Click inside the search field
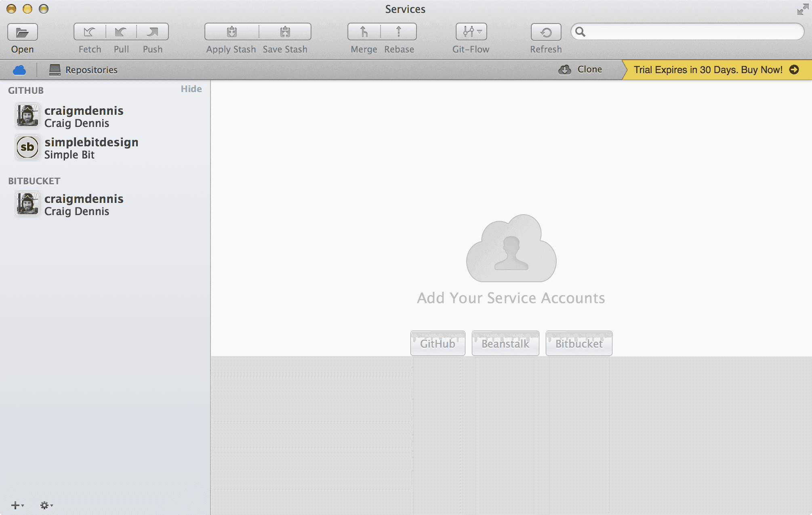This screenshot has height=515, width=812. [x=688, y=32]
